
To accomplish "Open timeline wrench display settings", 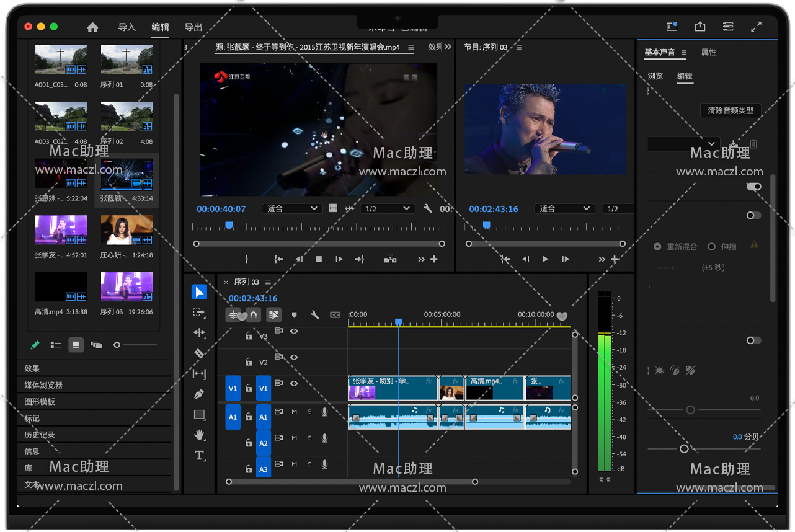I will pyautogui.click(x=314, y=315).
